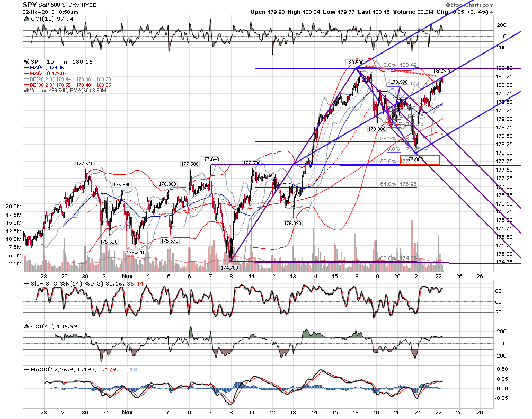Image resolution: width=532 pixels, height=419 pixels.
Task: Click the 0.0%: 180.49 Fibonacci label
Action: tap(400, 65)
